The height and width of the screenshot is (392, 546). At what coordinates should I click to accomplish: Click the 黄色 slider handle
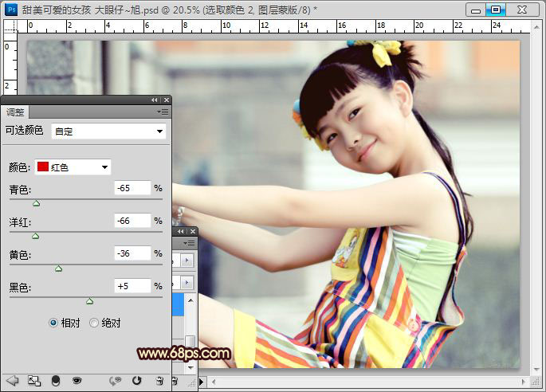pyautogui.click(x=58, y=269)
